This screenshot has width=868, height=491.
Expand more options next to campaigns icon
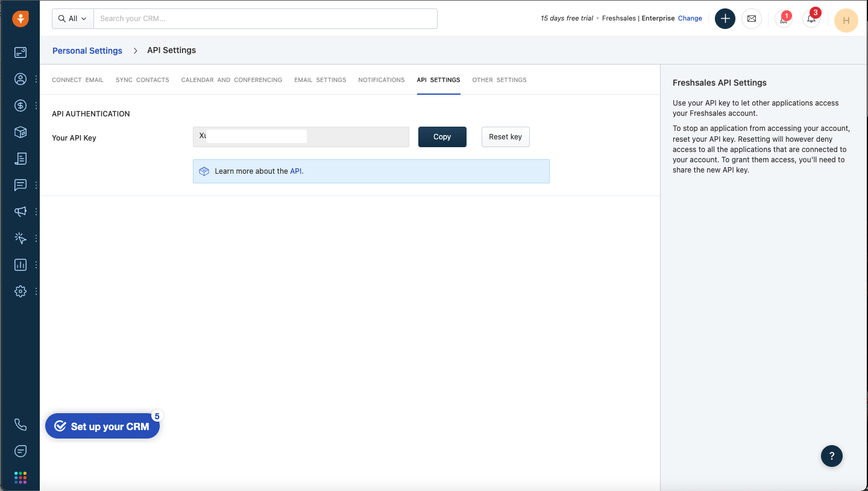pos(36,212)
